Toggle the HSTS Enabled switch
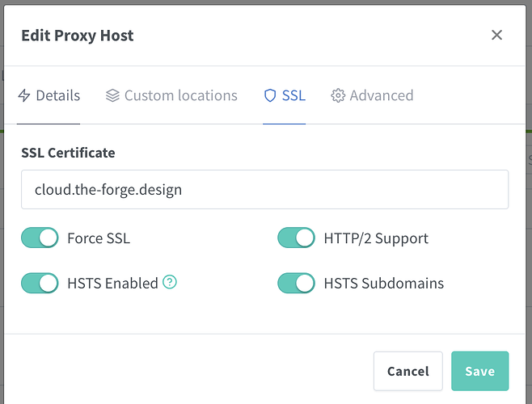 coord(40,283)
